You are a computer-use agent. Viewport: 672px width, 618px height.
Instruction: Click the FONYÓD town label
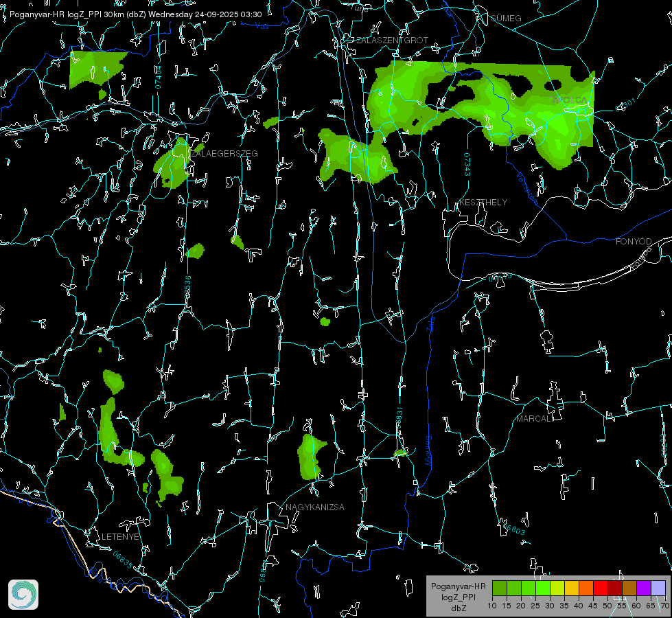(x=634, y=242)
